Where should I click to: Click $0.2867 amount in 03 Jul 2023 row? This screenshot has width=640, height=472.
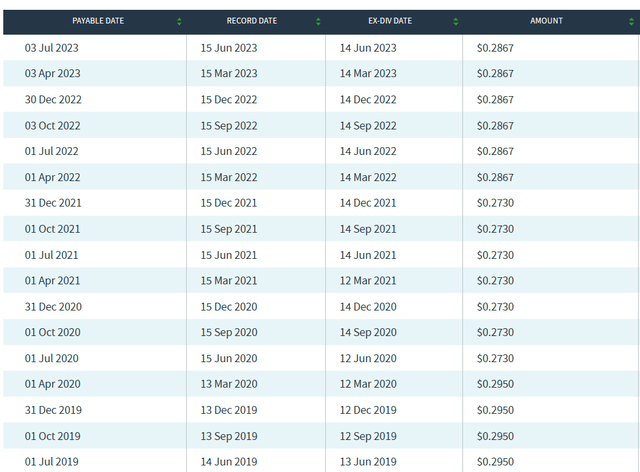pyautogui.click(x=495, y=48)
